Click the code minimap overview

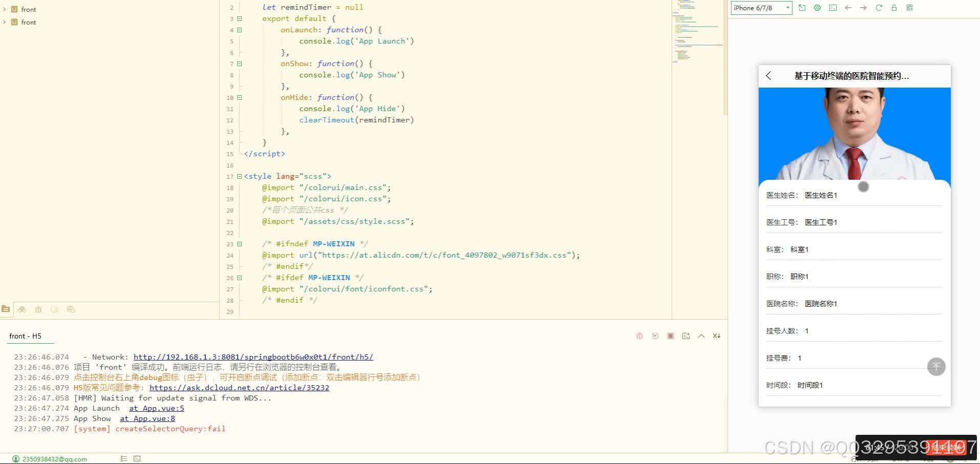point(697,31)
